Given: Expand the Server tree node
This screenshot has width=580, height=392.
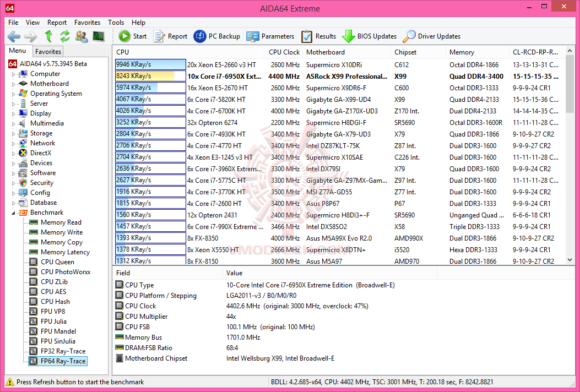Looking at the screenshot, I should (13, 104).
